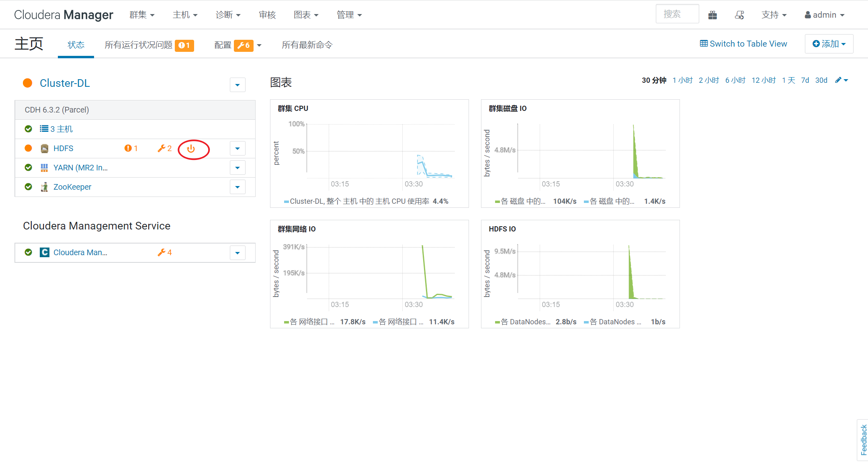Viewport: 868px width, 475px height.
Task: Click Switch to Table View link
Action: (x=743, y=44)
